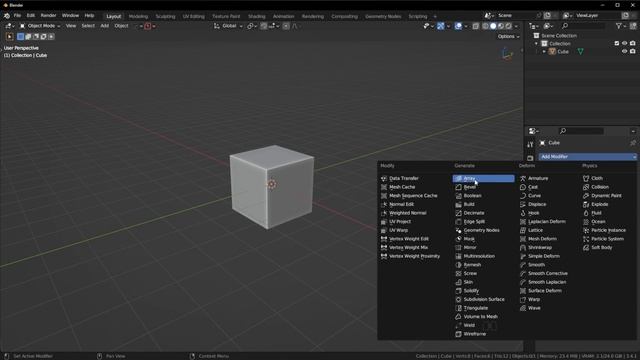
Task: Open the Add Modifier dropdown
Action: (587, 157)
